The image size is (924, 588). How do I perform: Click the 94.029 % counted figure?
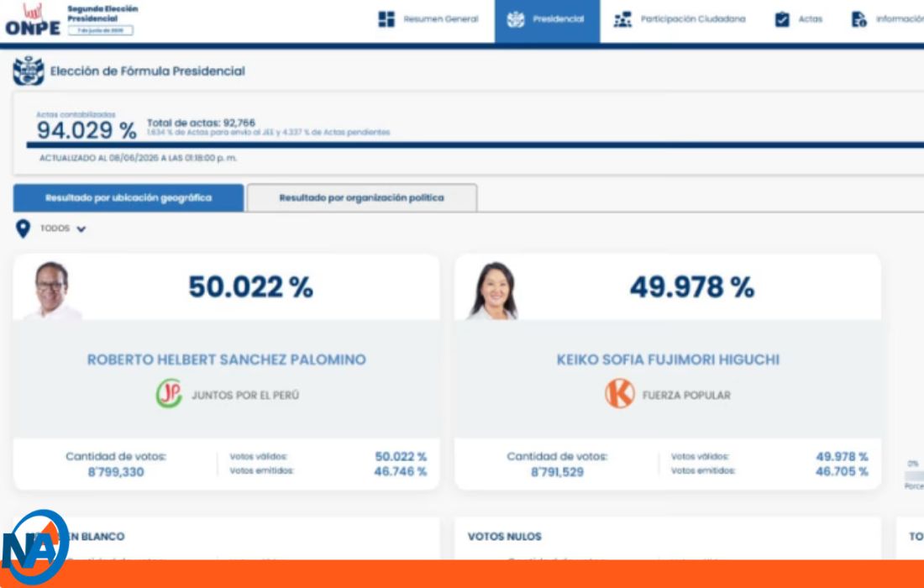click(x=87, y=130)
